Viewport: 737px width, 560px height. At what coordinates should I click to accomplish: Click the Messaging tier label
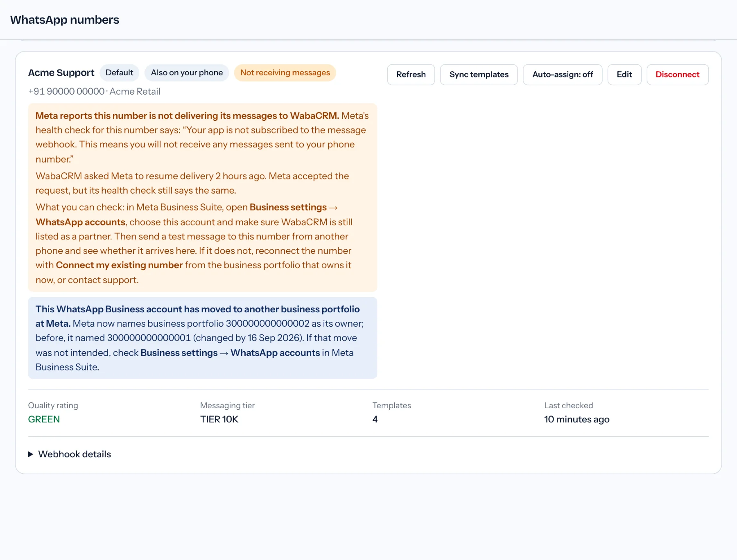pyautogui.click(x=227, y=405)
